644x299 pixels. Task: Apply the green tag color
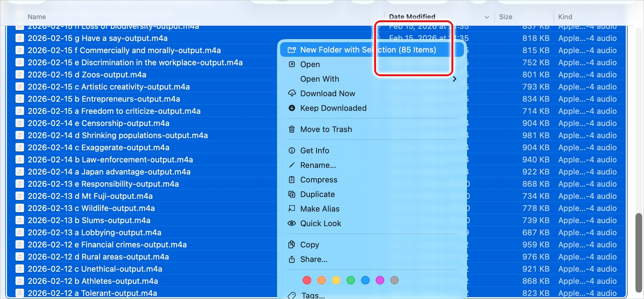pos(351,280)
